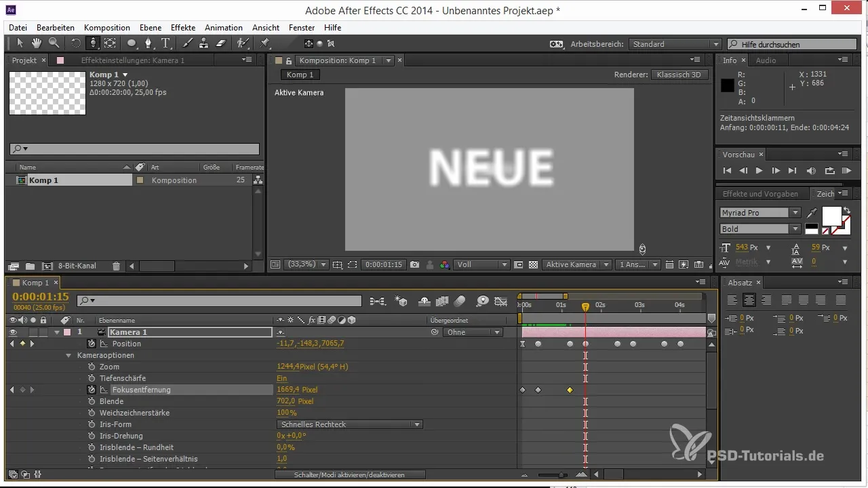Screen dimensions: 868x488
Task: Toggle the Blende stopwatch
Action: 92,401
